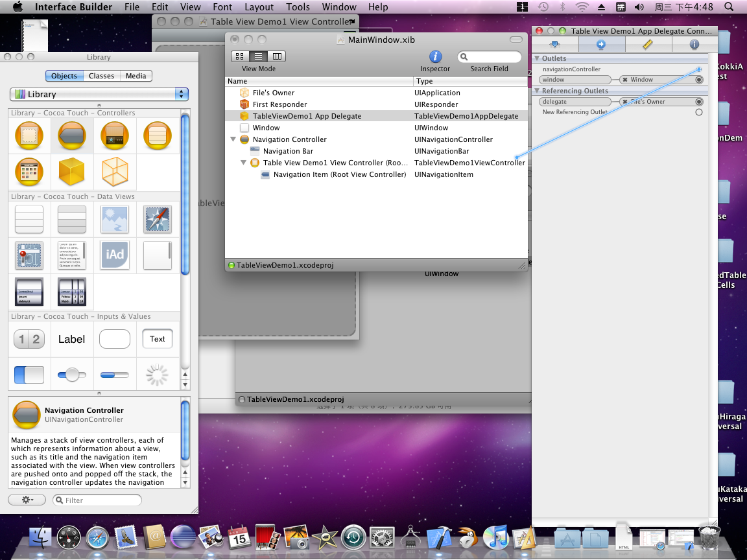The image size is (747, 560).
Task: Collapse the Table View Demo1 View Controller row
Action: [243, 163]
